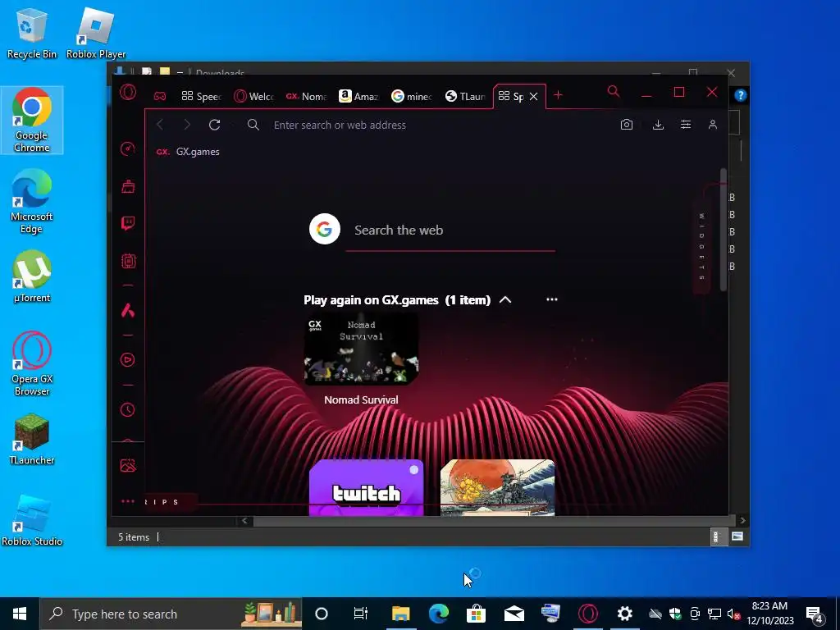840x630 pixels.
Task: Take a snapshot with camera icon
Action: tap(626, 125)
